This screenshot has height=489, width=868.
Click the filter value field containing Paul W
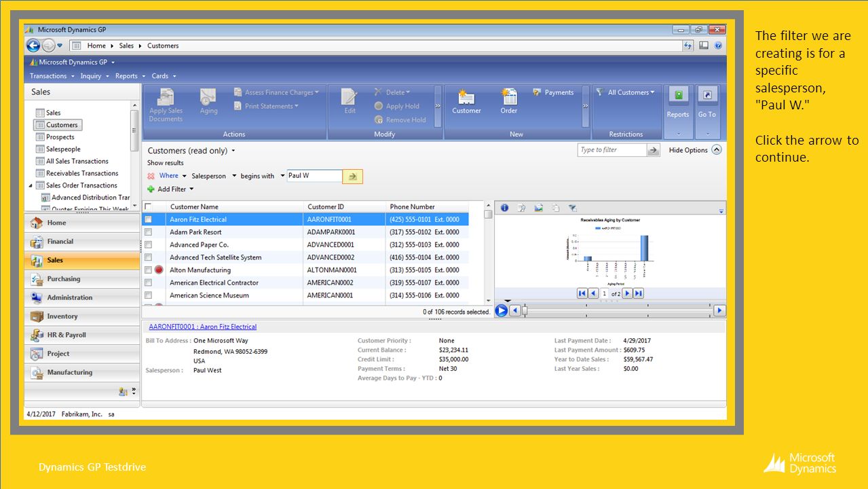[314, 176]
